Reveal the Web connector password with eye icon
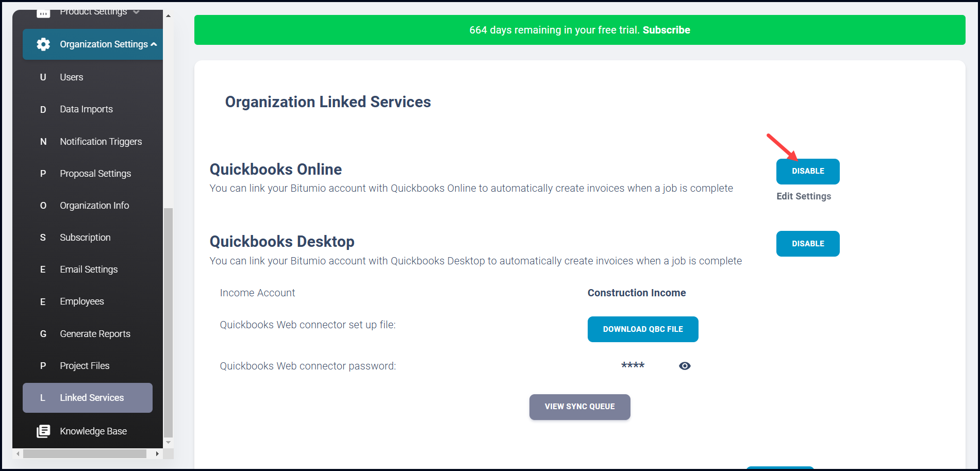Screen dimensions: 980x471 click(x=685, y=366)
